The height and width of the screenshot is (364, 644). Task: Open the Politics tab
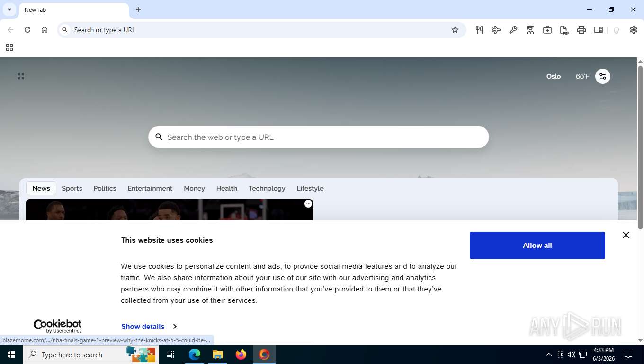pyautogui.click(x=105, y=188)
